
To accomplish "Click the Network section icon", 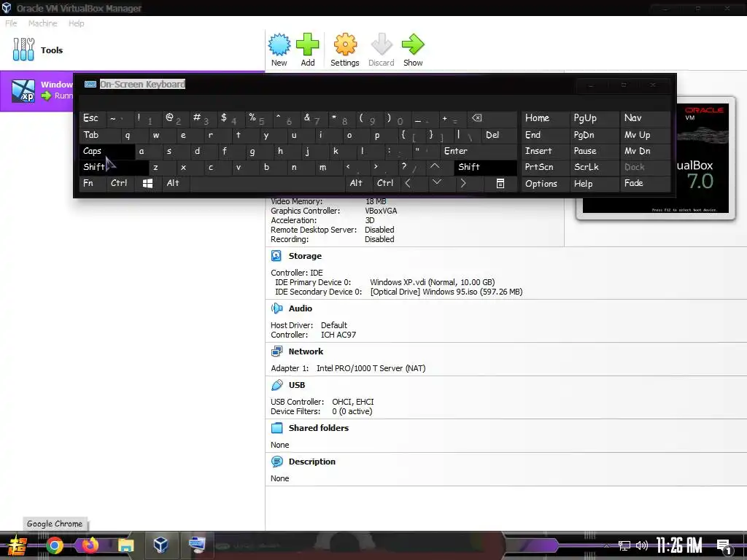I will (x=276, y=351).
